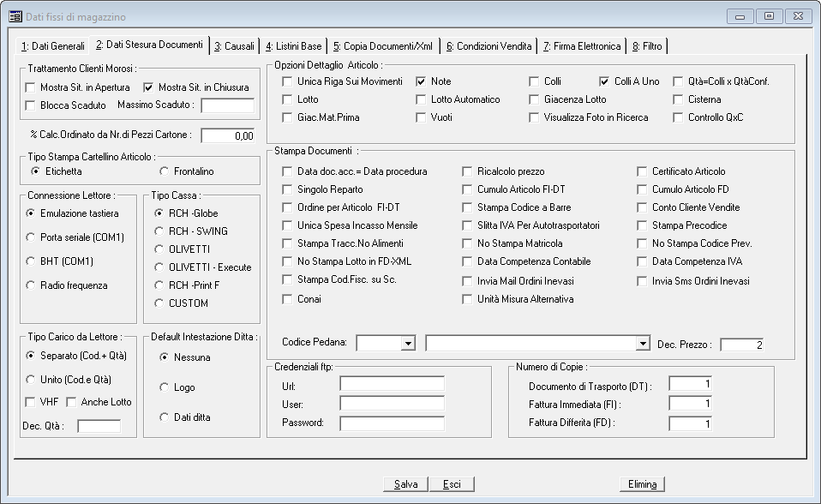Enable the Lotto Automatico checkbox
821x504 pixels.
pos(422,99)
